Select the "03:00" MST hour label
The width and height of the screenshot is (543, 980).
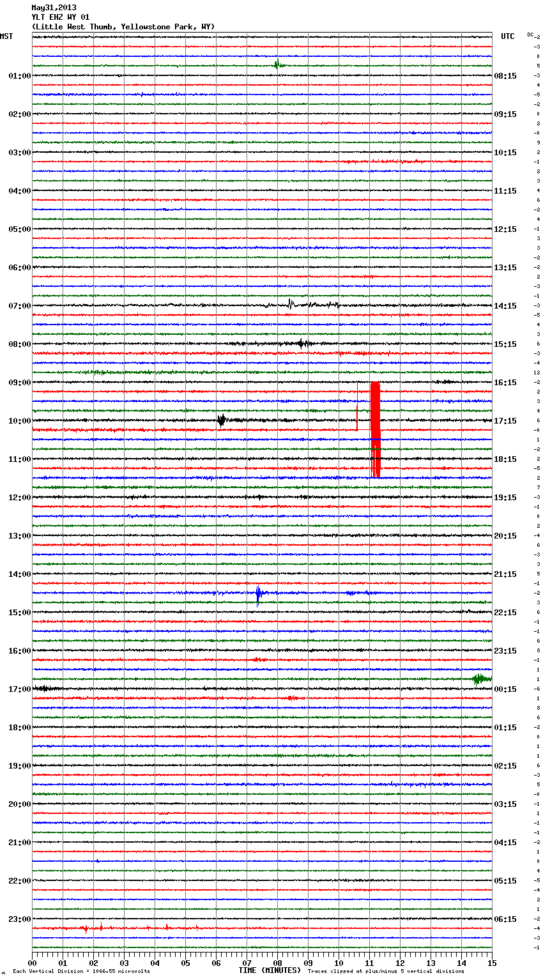(19, 153)
